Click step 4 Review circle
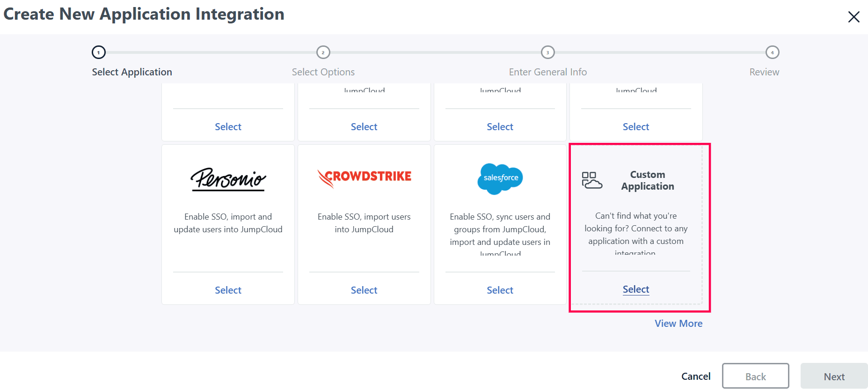This screenshot has width=868, height=391. tap(772, 52)
